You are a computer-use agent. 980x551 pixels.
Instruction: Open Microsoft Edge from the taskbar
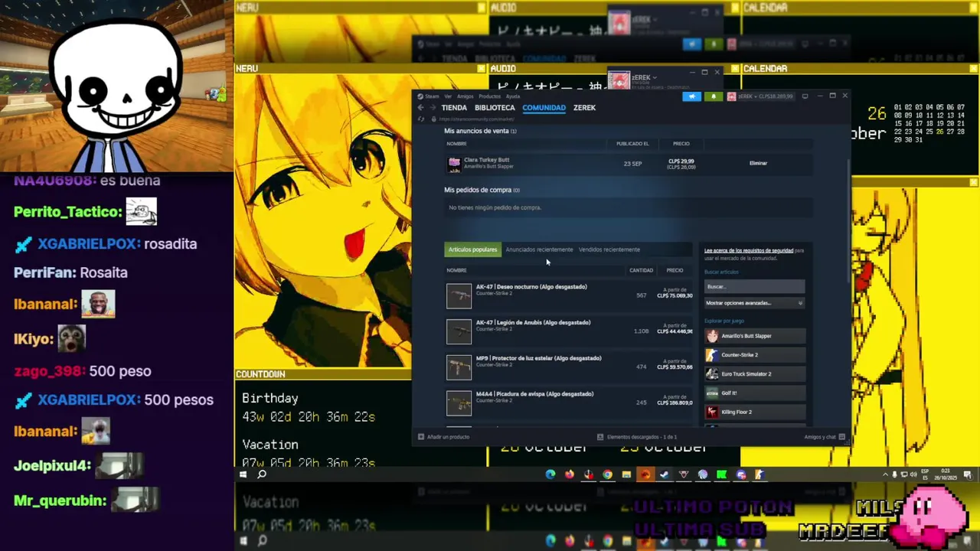tap(550, 474)
